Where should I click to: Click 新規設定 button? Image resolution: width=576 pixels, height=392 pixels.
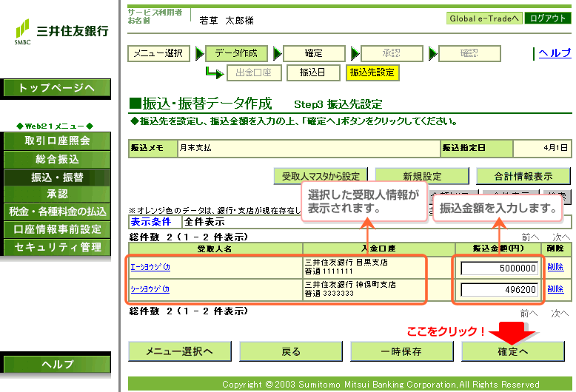(422, 176)
